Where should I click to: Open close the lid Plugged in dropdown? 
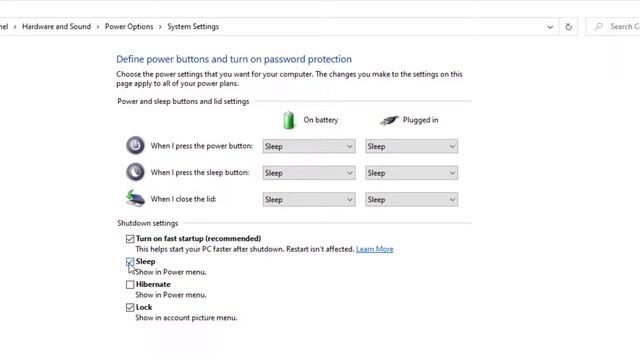point(411,200)
